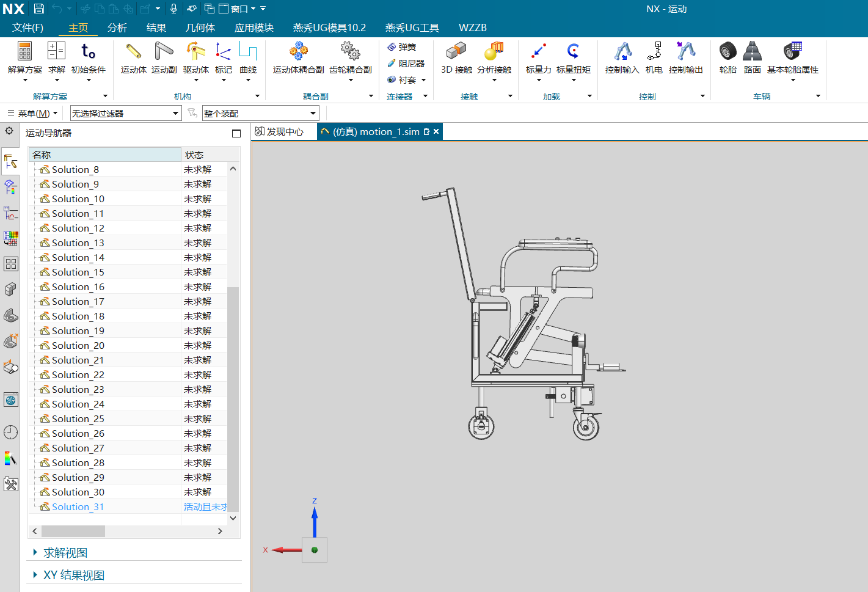Click the 解算方案 (Solution) ribbon icon

pyautogui.click(x=25, y=51)
